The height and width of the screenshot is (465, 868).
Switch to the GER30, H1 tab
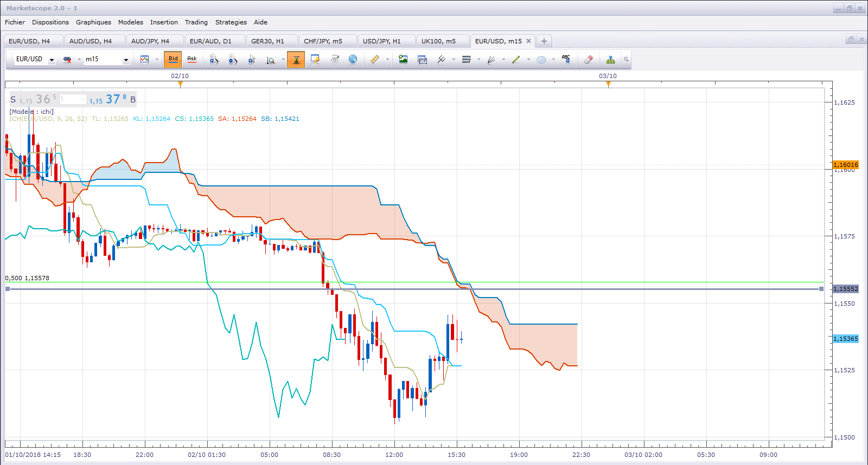pyautogui.click(x=271, y=41)
